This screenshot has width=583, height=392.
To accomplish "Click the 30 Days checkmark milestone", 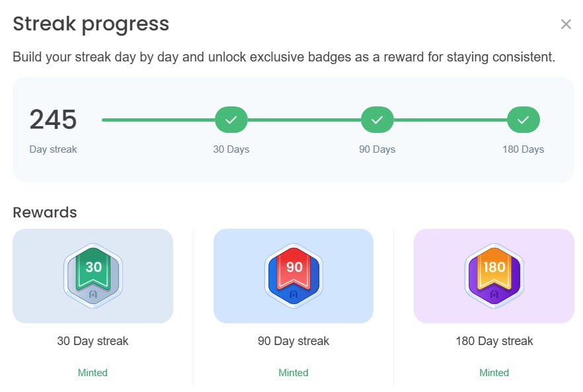I will point(231,120).
